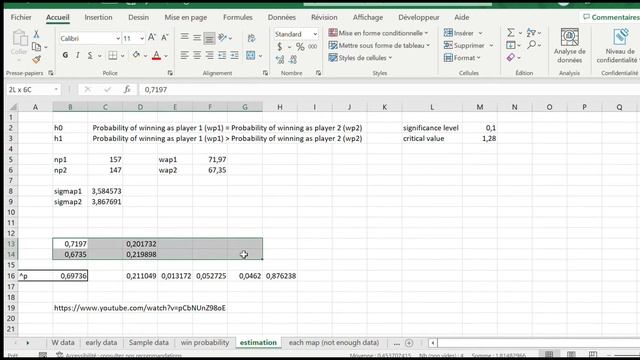
Task: Click the Analyse de données button
Action: tap(569, 46)
